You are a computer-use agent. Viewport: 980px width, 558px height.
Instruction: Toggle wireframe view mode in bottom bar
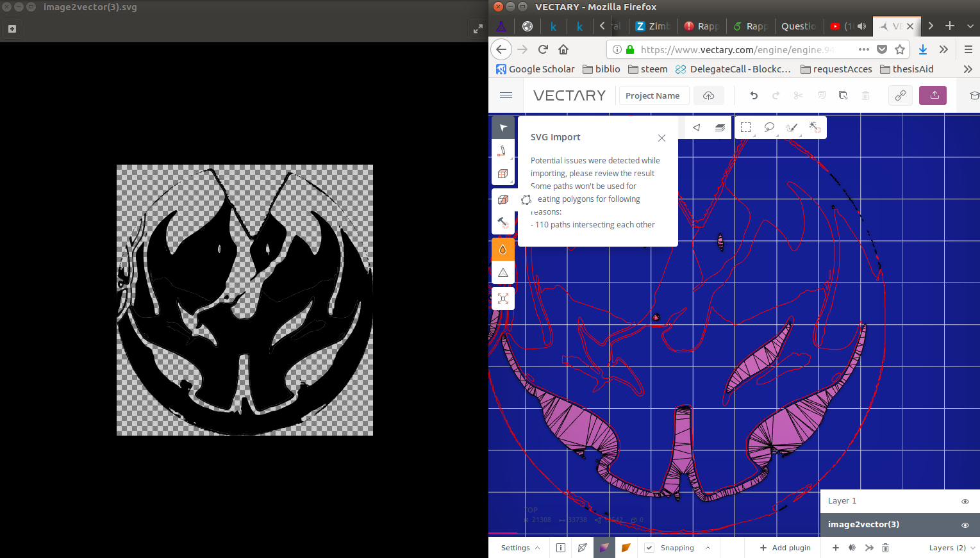(x=582, y=548)
